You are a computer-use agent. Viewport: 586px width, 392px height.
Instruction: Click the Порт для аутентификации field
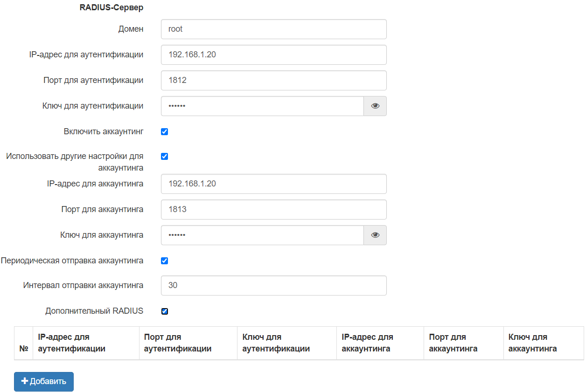pyautogui.click(x=273, y=81)
